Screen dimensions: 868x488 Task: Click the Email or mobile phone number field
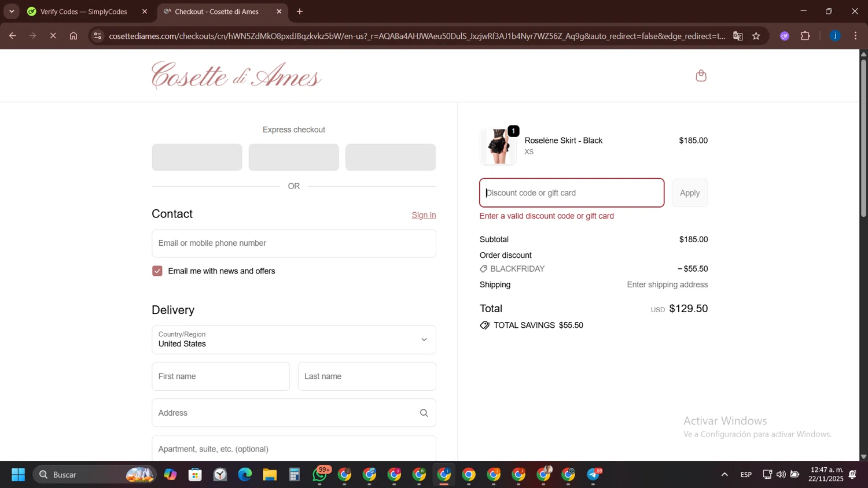[294, 243]
